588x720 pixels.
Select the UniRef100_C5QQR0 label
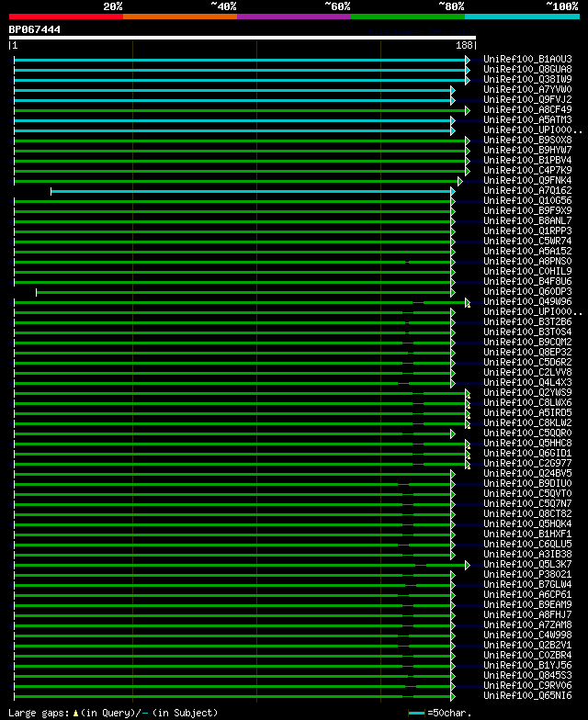click(527, 433)
